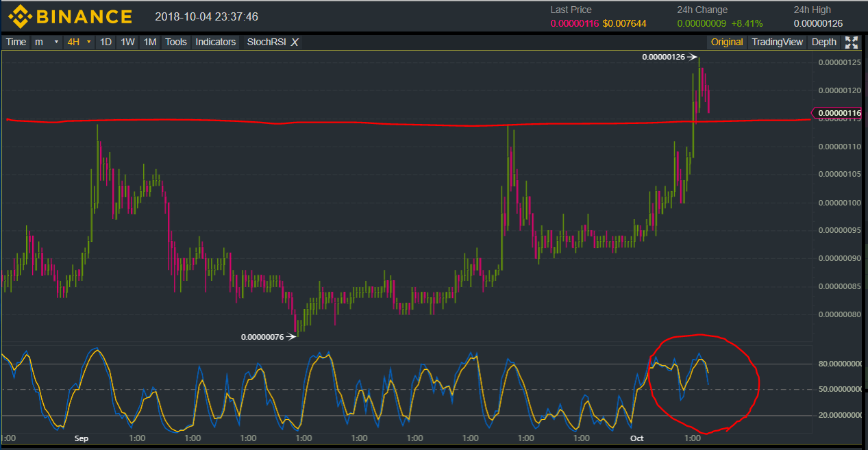This screenshot has width=868, height=450.
Task: Switch to 1M candle interval
Action: click(x=149, y=42)
